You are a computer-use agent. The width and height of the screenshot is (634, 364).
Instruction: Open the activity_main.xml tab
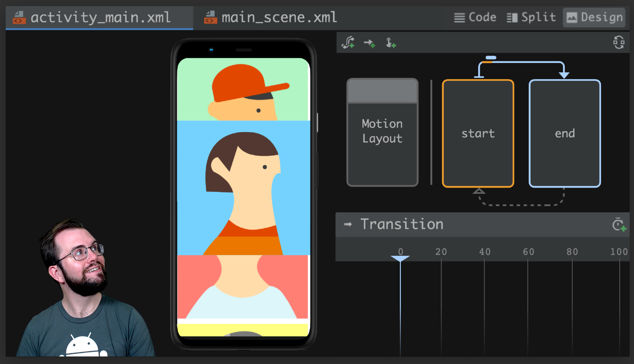coord(100,17)
